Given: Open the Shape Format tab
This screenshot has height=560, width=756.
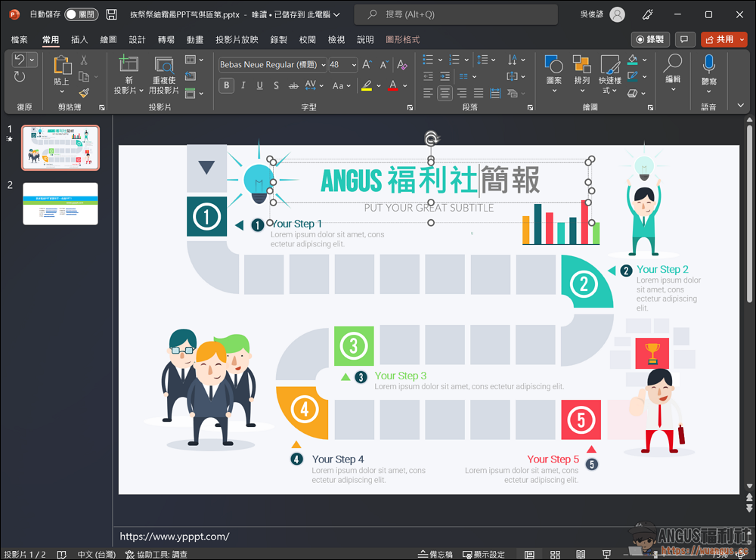Looking at the screenshot, I should click(403, 39).
